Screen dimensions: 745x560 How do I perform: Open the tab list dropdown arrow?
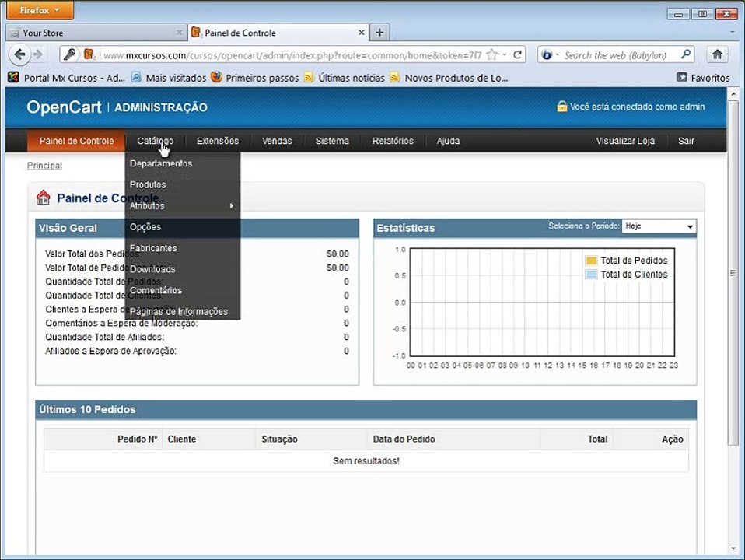pos(733,33)
